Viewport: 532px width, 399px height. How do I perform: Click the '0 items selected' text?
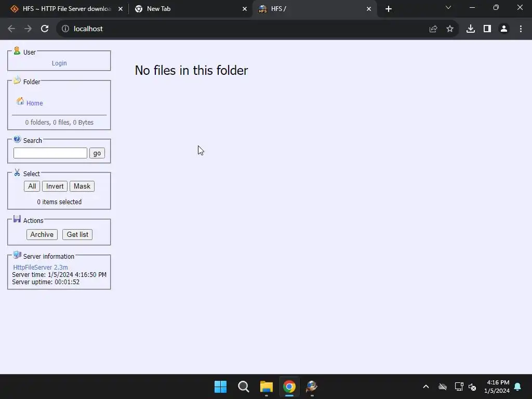(59, 202)
